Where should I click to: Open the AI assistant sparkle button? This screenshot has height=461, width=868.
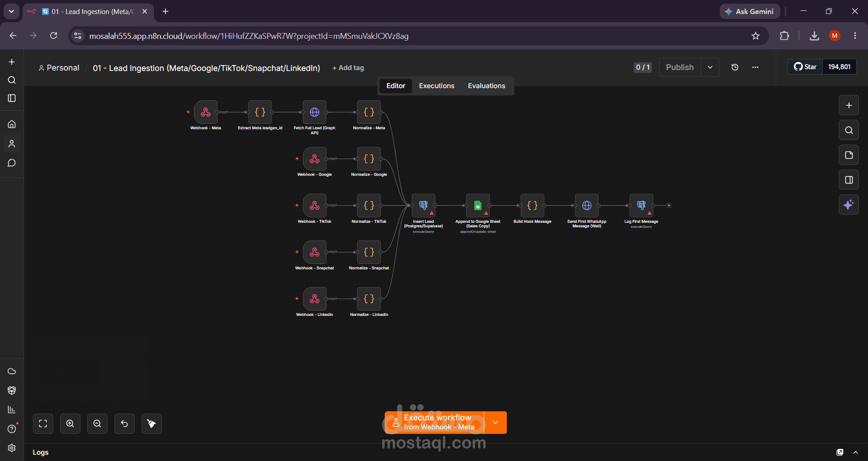point(849,205)
